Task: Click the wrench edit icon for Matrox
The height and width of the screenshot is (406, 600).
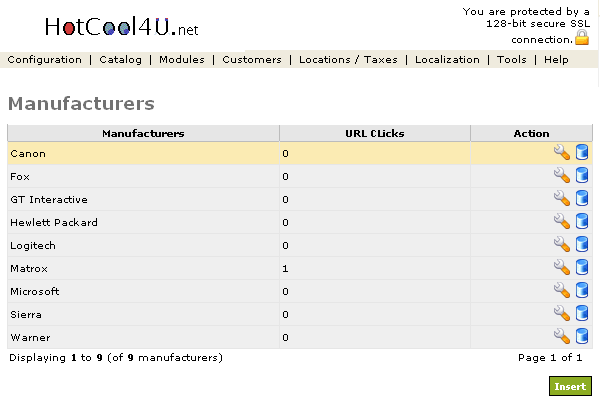Action: [562, 268]
